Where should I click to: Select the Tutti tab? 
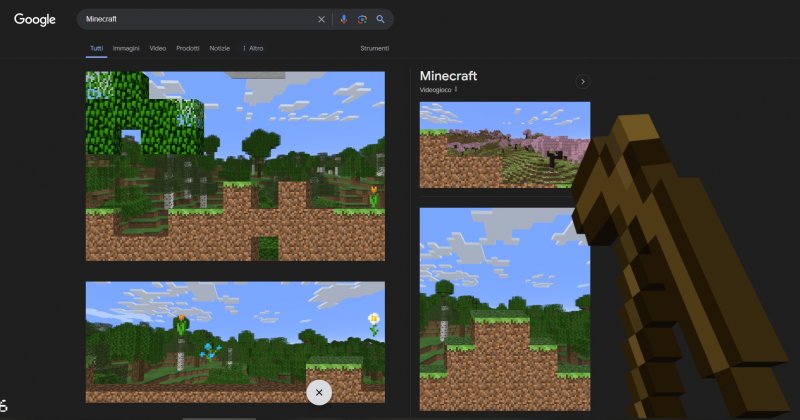pos(96,48)
